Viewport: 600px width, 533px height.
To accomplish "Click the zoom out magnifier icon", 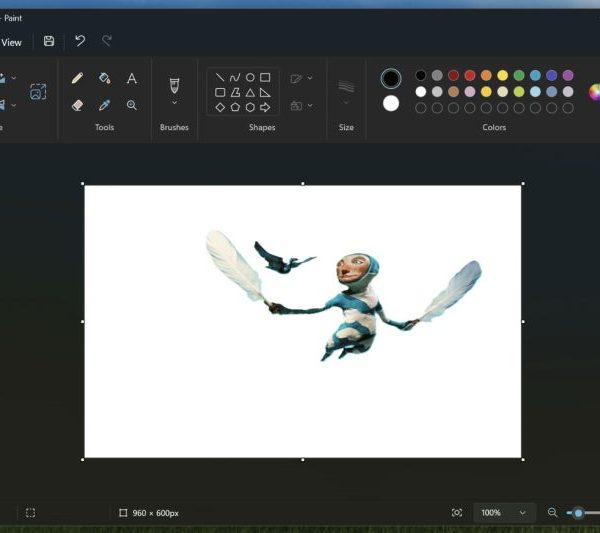I will click(x=552, y=512).
